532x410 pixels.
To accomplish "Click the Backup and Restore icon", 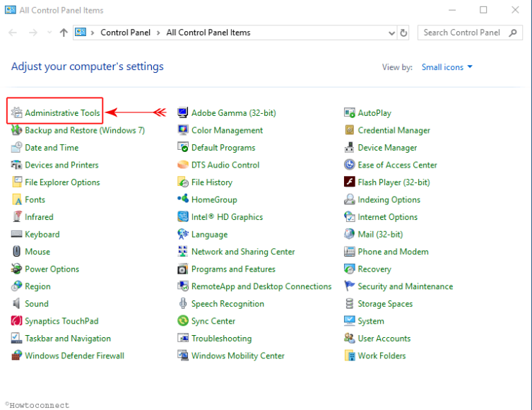I will tap(17, 130).
